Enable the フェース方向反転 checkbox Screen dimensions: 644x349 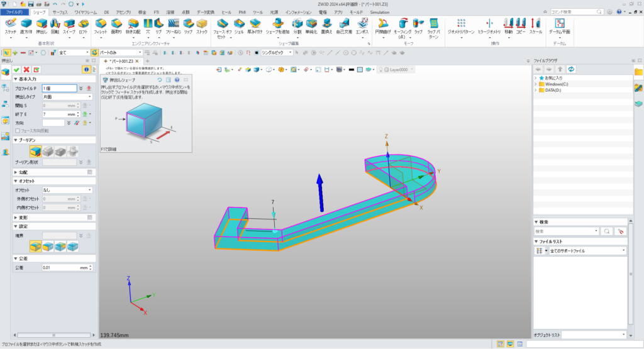click(18, 130)
